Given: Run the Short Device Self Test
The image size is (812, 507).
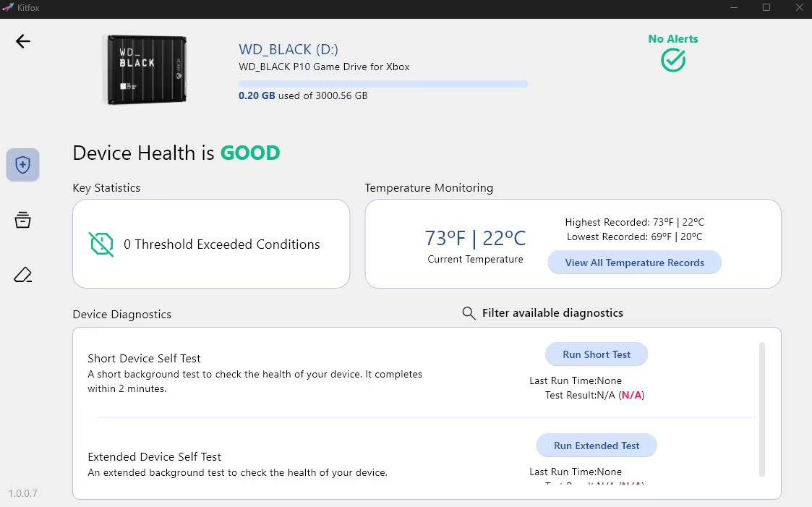Looking at the screenshot, I should point(597,354).
